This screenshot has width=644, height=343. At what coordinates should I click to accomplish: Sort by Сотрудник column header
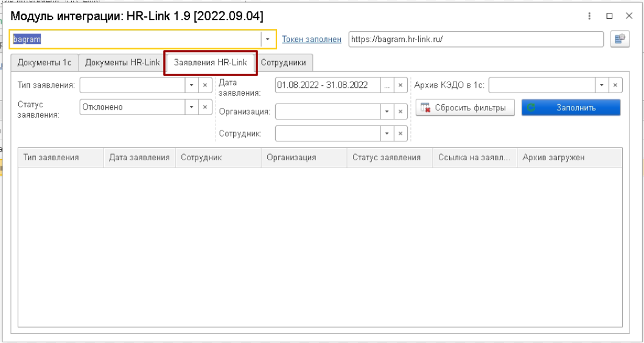coord(218,158)
